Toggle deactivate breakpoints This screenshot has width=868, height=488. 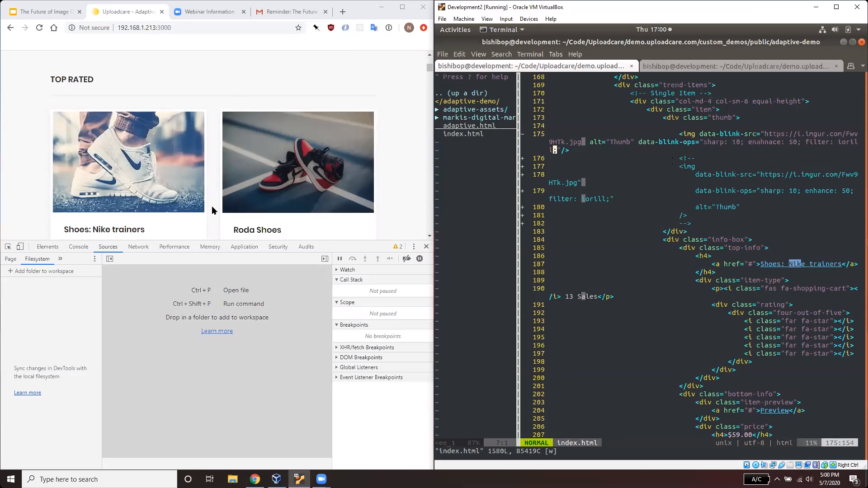[406, 258]
